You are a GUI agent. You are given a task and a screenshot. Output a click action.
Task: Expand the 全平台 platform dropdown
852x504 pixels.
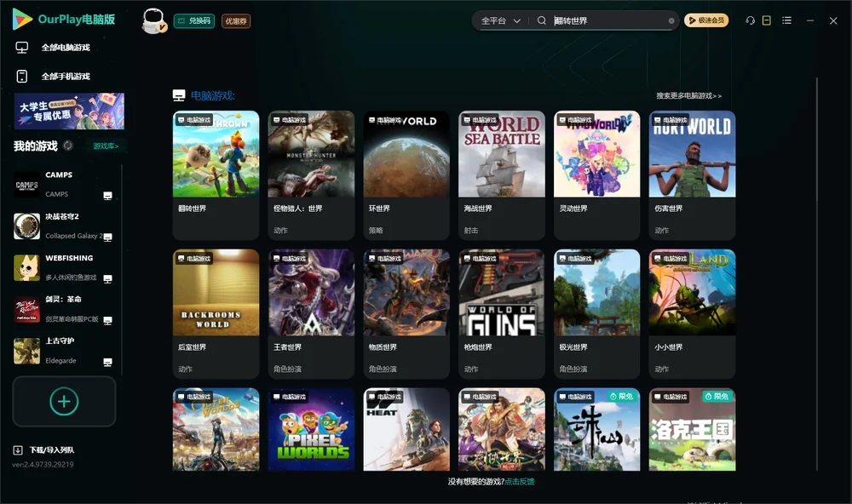tap(500, 20)
